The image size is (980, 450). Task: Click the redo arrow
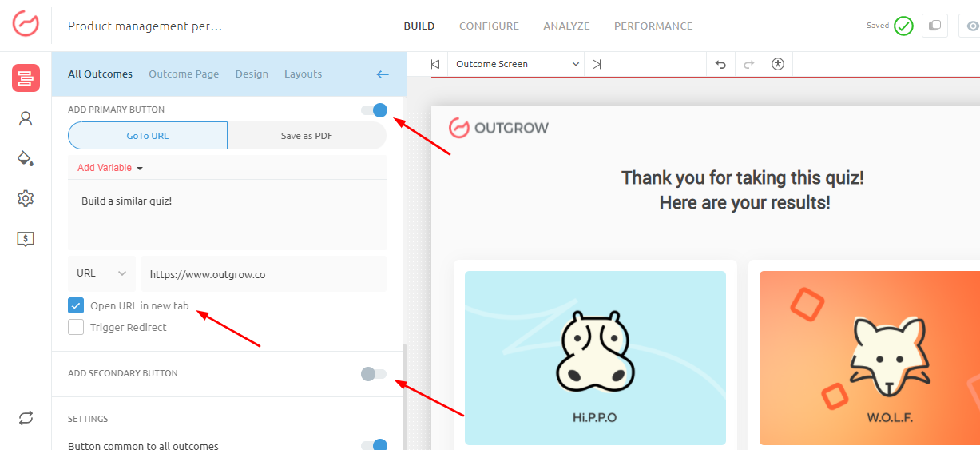(749, 64)
